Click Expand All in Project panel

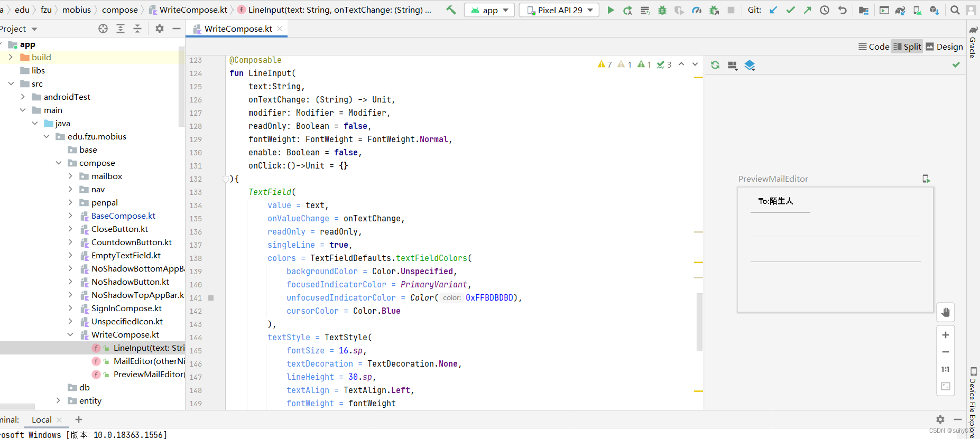coord(121,29)
